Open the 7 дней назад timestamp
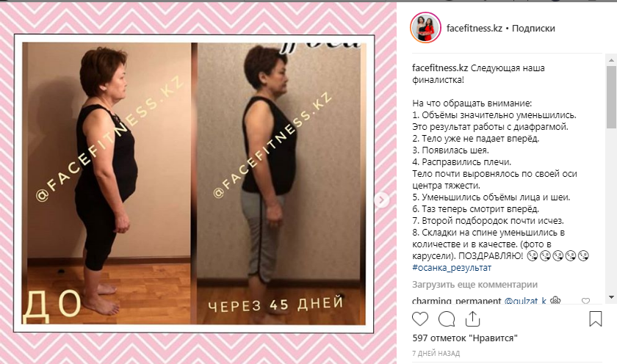This screenshot has height=364, width=617. [x=436, y=354]
